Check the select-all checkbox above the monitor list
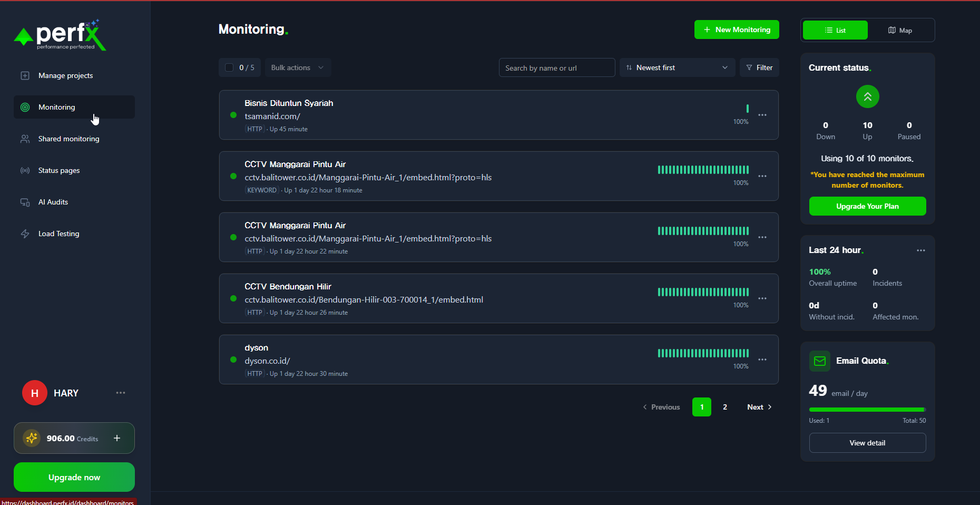The image size is (980, 505). tap(229, 67)
